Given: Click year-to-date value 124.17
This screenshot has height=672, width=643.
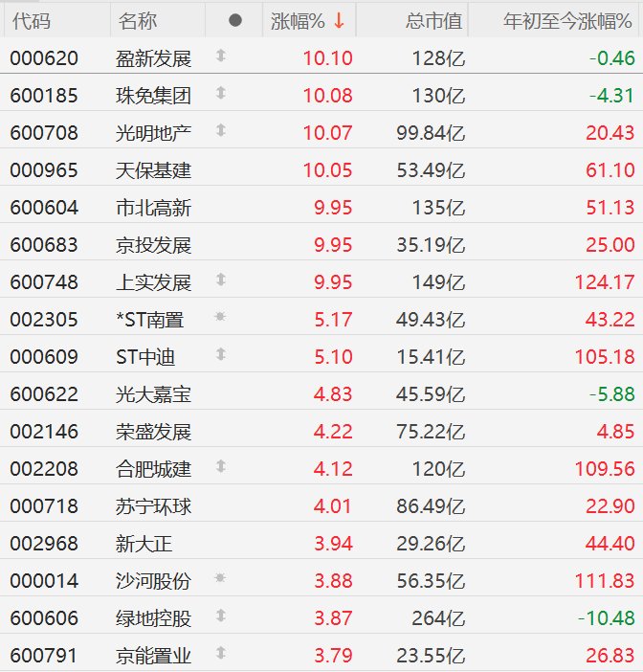Looking at the screenshot, I should 605,282.
